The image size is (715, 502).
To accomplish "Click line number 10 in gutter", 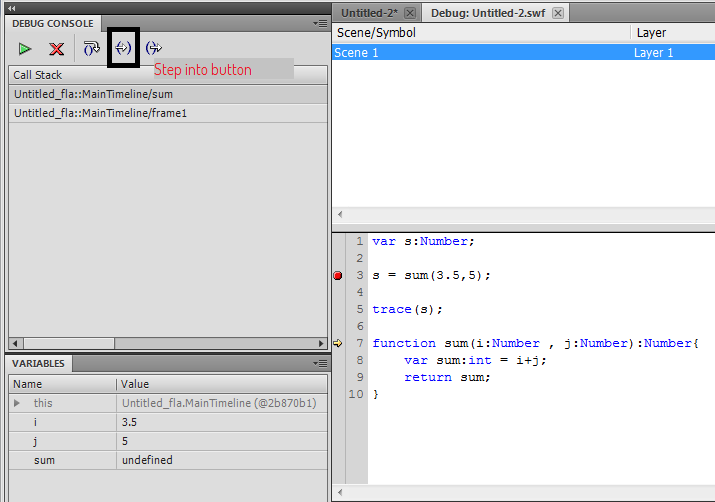I will coord(356,394).
